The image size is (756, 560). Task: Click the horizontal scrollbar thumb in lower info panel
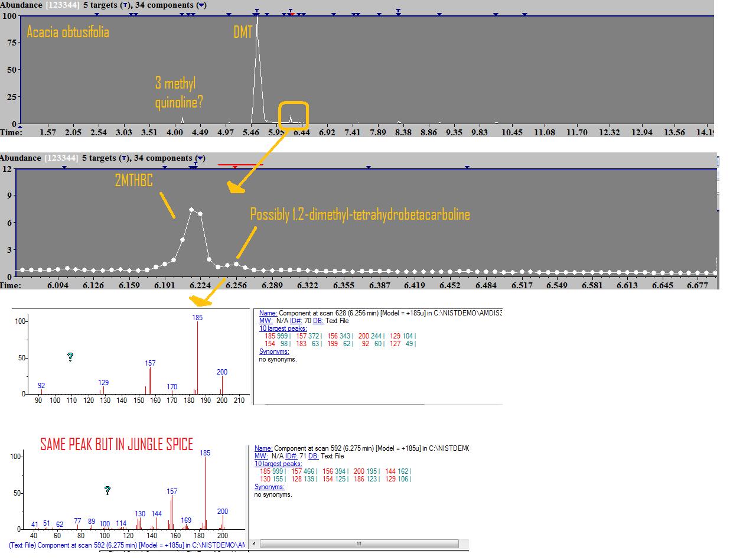pyautogui.click(x=359, y=544)
